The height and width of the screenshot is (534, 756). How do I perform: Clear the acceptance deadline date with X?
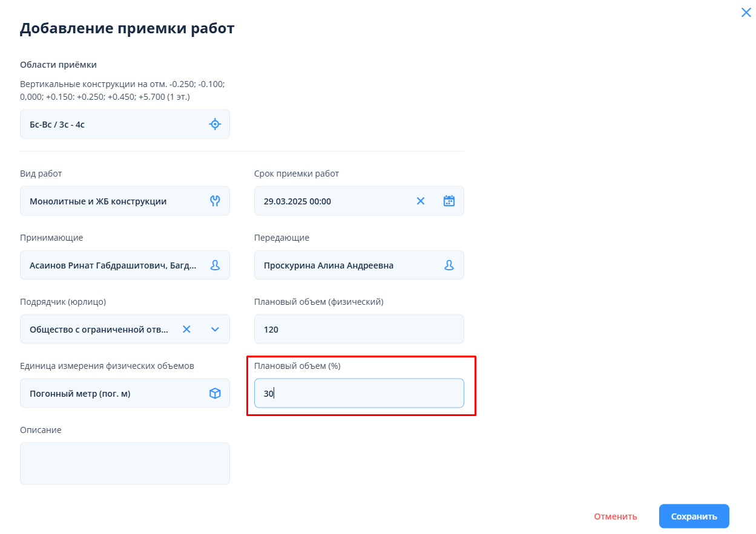[x=421, y=201]
